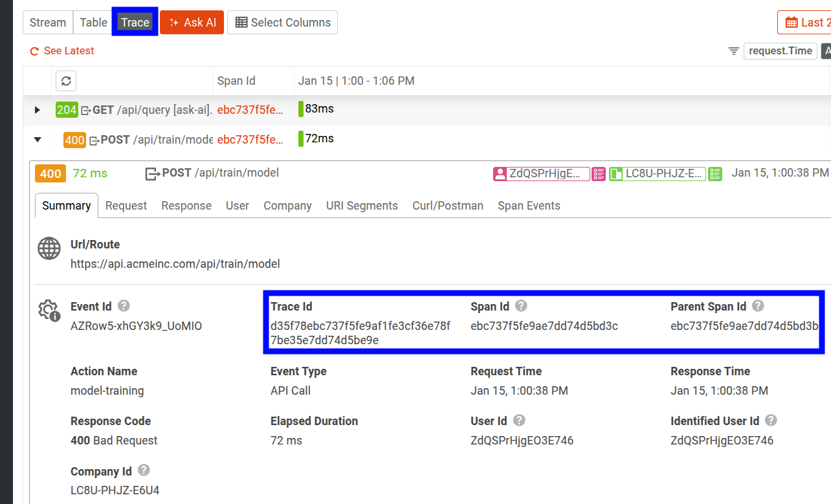This screenshot has width=831, height=504.
Task: Click the help icon beside Parent Span Id
Action: pos(758,305)
